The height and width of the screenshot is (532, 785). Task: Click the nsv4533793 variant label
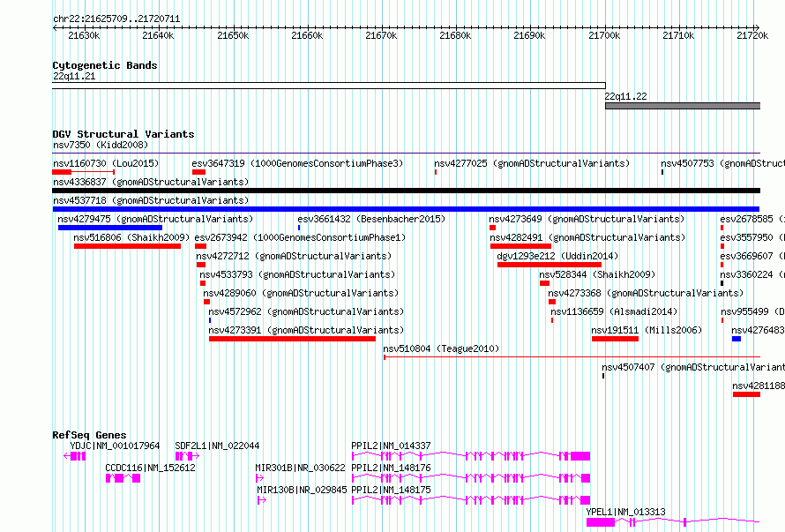click(297, 274)
